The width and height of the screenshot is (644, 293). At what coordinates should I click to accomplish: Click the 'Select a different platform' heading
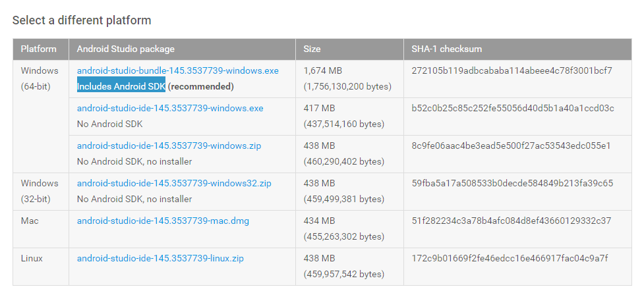click(x=82, y=20)
